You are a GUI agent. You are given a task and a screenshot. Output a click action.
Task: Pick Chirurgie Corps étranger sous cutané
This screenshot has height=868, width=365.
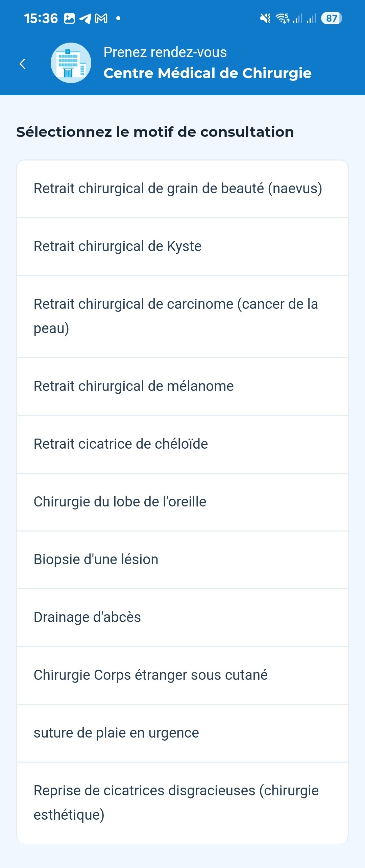[182, 675]
